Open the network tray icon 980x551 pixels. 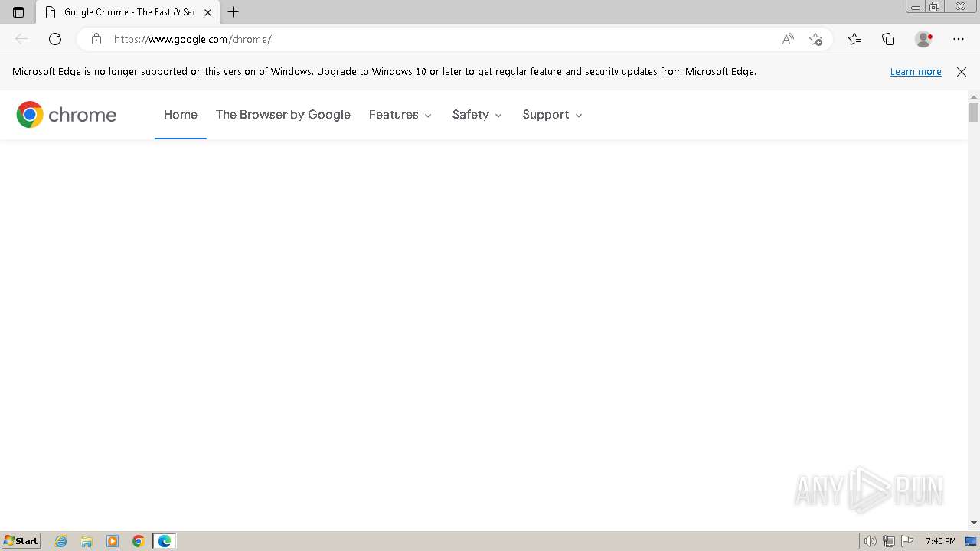coord(889,541)
